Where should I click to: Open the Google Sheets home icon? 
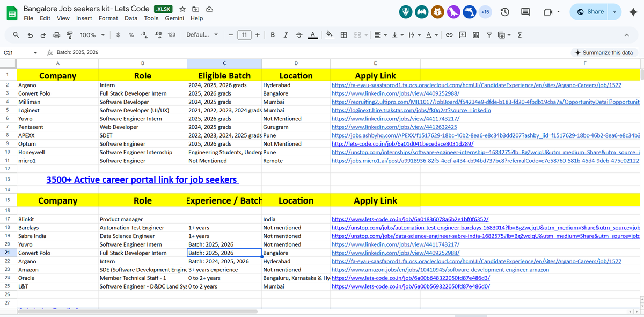tap(11, 13)
